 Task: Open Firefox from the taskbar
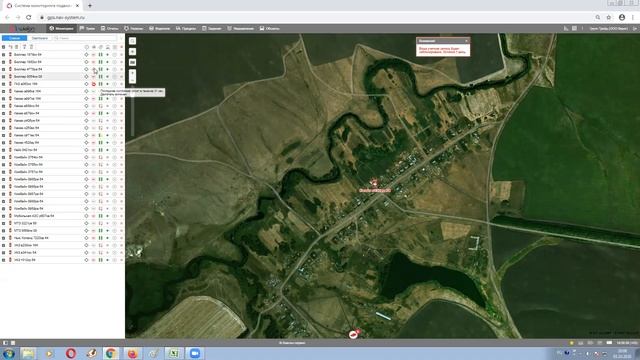point(132,353)
